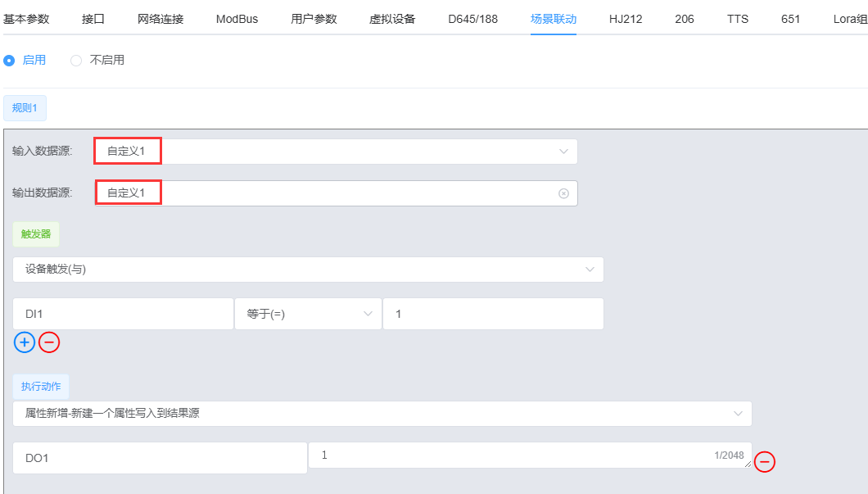Clear the output data source field
Screen dimensions: 868x494
pos(563,193)
